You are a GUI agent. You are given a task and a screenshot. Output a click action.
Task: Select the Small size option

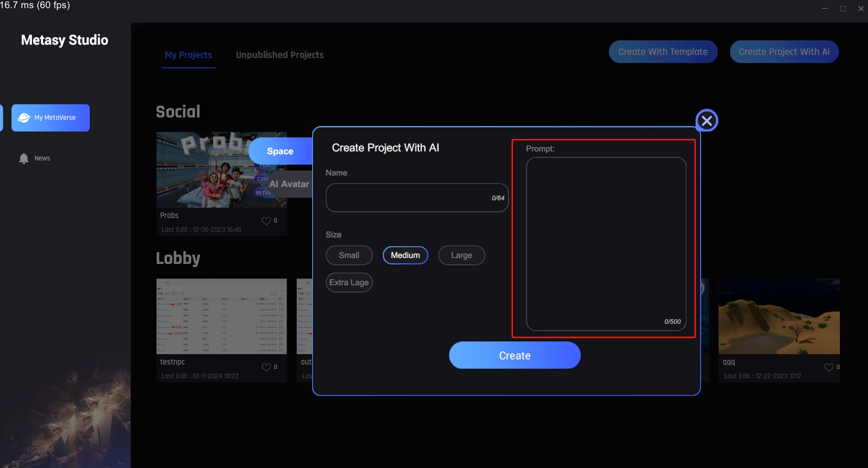[x=349, y=255]
